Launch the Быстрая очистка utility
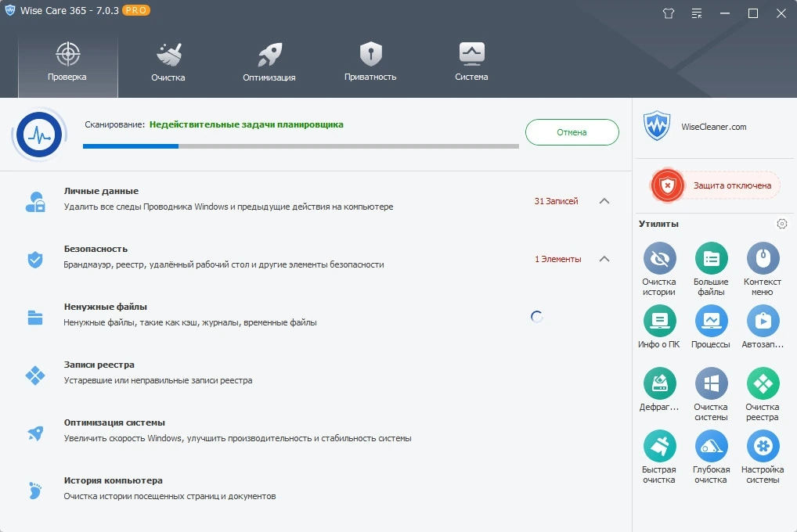This screenshot has width=797, height=532. coord(659,457)
